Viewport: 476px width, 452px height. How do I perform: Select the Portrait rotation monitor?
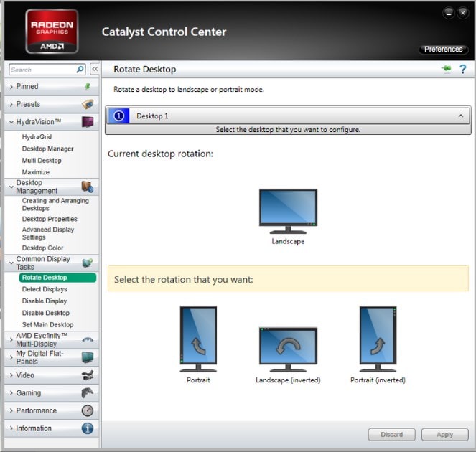coord(198,339)
